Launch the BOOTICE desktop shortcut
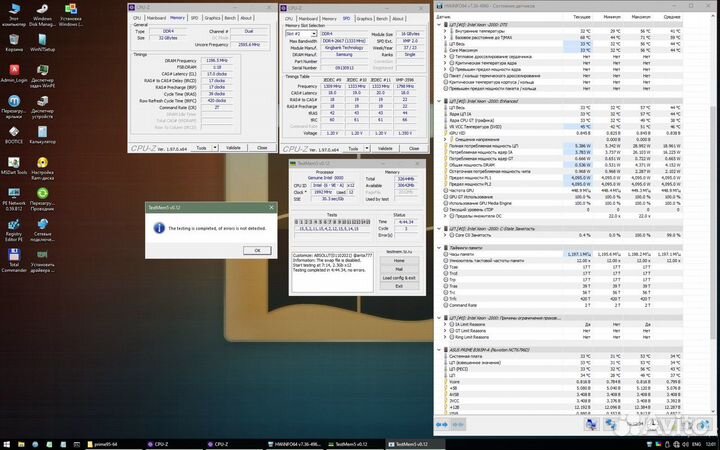 tap(14, 135)
